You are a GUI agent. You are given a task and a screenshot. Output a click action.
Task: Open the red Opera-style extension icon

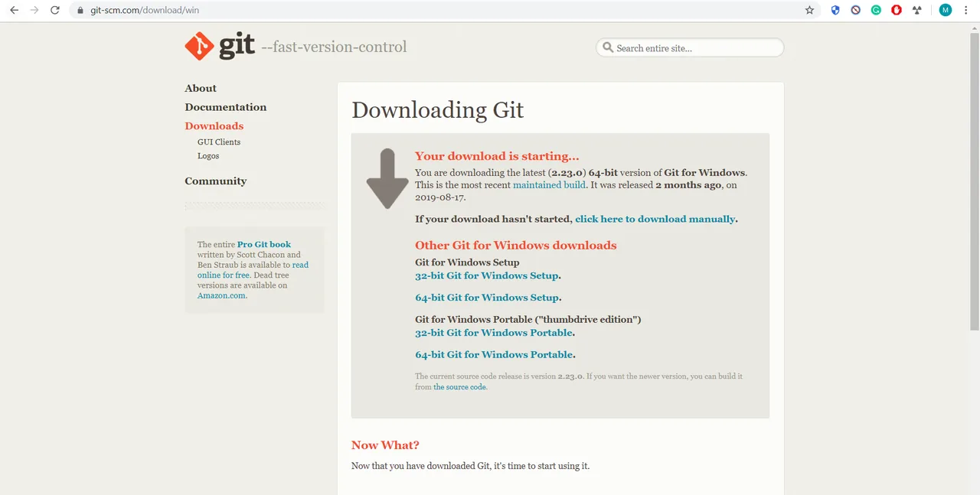pyautogui.click(x=896, y=11)
